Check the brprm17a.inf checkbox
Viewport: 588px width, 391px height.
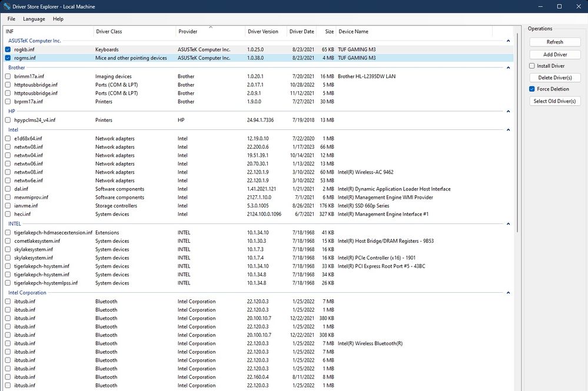[x=8, y=102]
